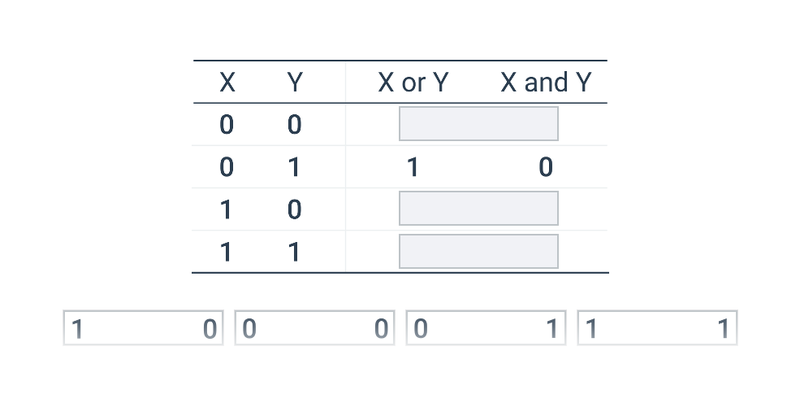Click the 'X and Y' value 0 in second row
The image size is (800, 400).
[546, 167]
